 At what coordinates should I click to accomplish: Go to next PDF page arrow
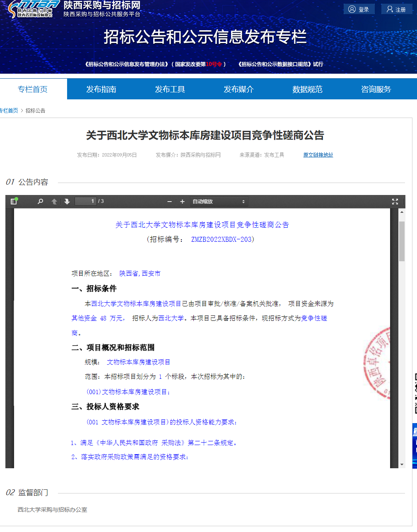[67, 202]
